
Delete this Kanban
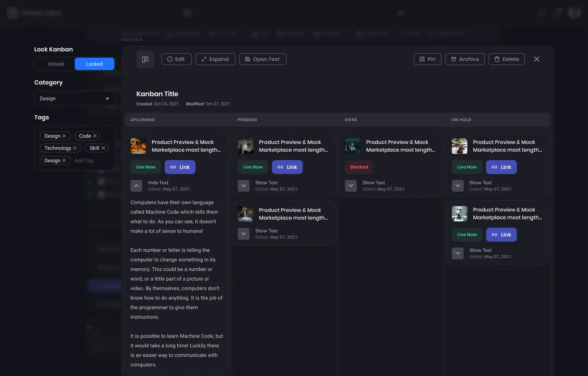pos(507,59)
